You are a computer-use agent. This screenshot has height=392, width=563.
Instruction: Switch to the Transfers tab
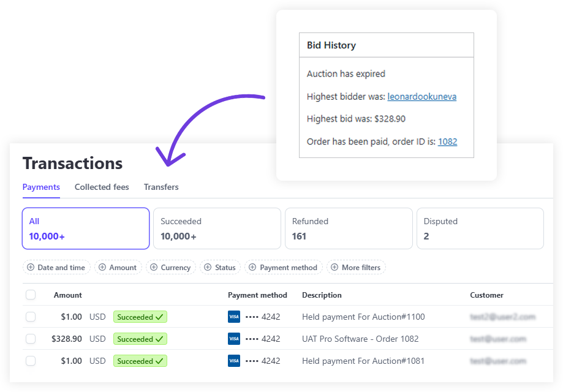click(161, 187)
